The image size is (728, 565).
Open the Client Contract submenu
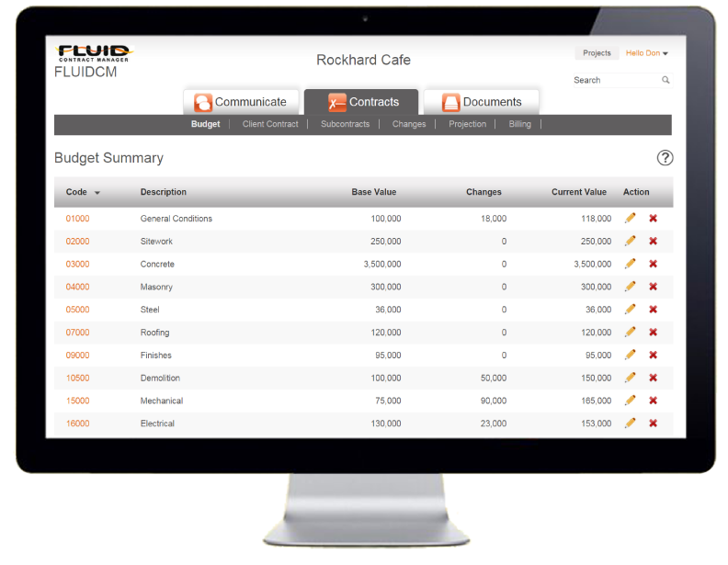pos(270,124)
